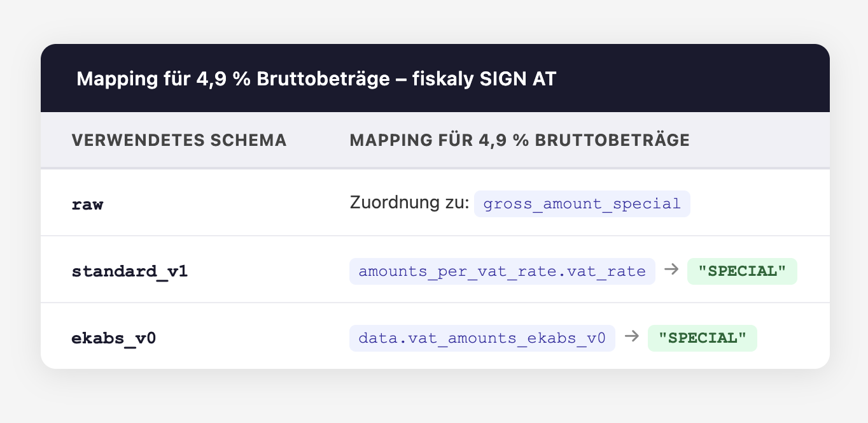Screen dimensions: 868x423
Task: Click the green "SPECIAL" badge in standard_v1 row
Action: [x=741, y=271]
